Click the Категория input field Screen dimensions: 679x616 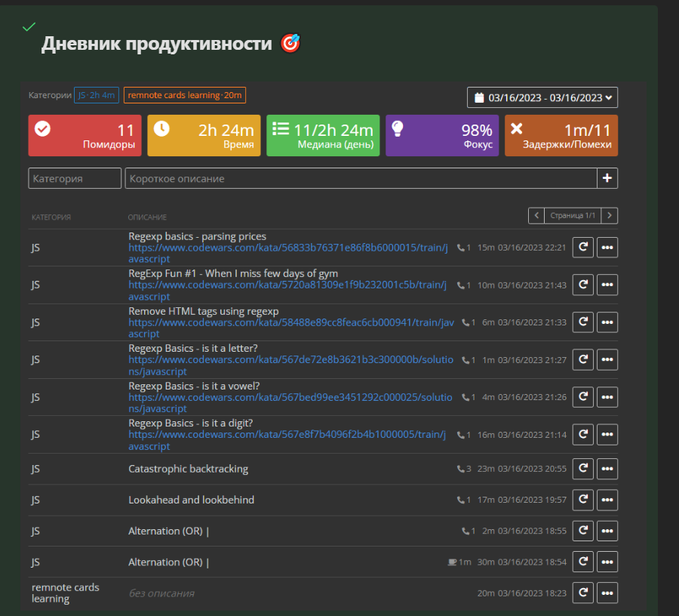75,179
